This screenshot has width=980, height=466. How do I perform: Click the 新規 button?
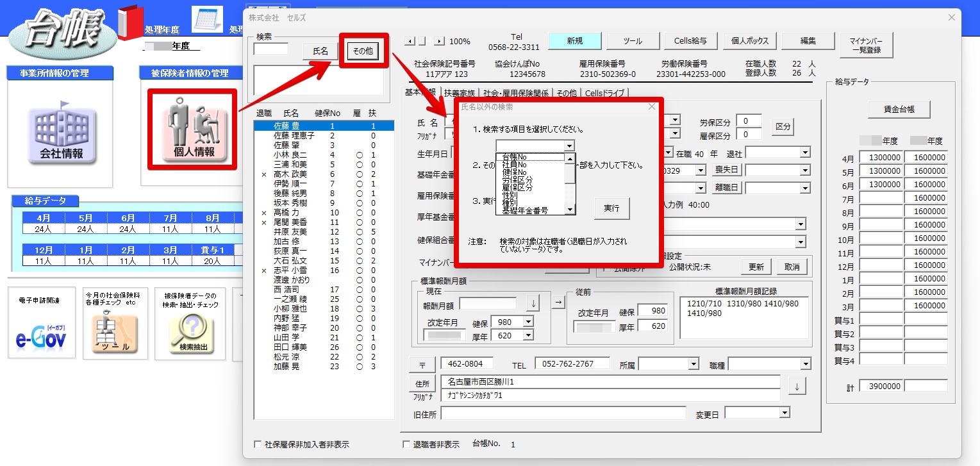click(575, 41)
